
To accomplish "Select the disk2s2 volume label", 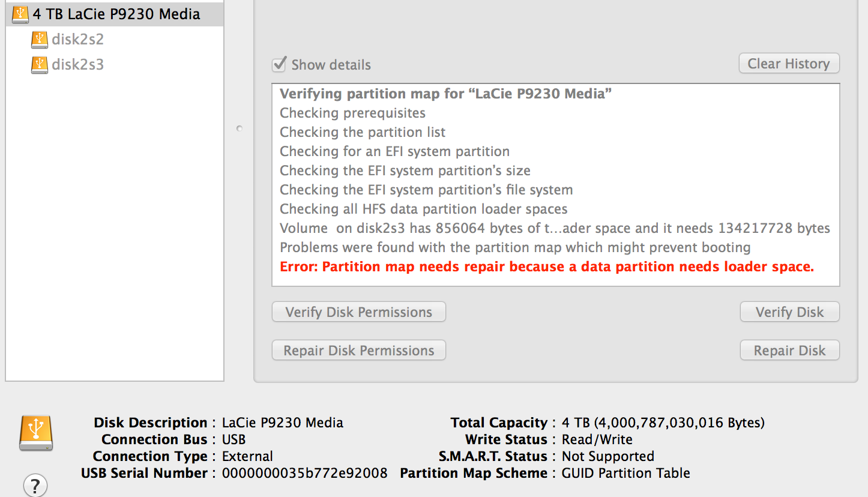I will pyautogui.click(x=78, y=40).
